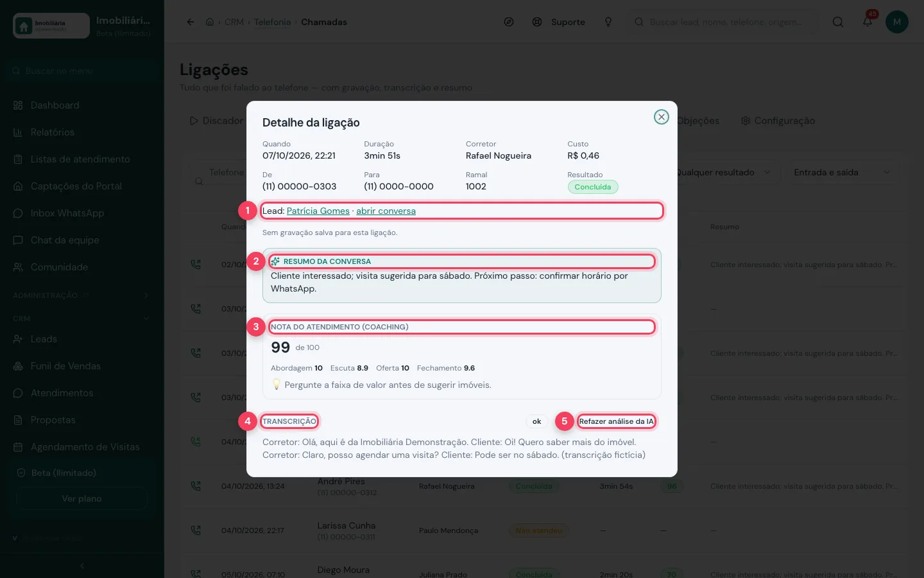Click the Ver plano button
This screenshot has height=578, width=924.
pyautogui.click(x=82, y=498)
